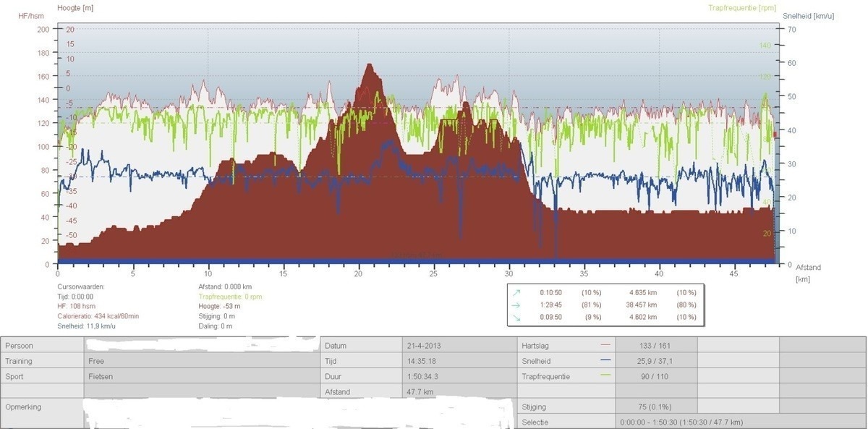Click into the Opmerking notes field
The width and height of the screenshot is (868, 429).
pyautogui.click(x=289, y=412)
